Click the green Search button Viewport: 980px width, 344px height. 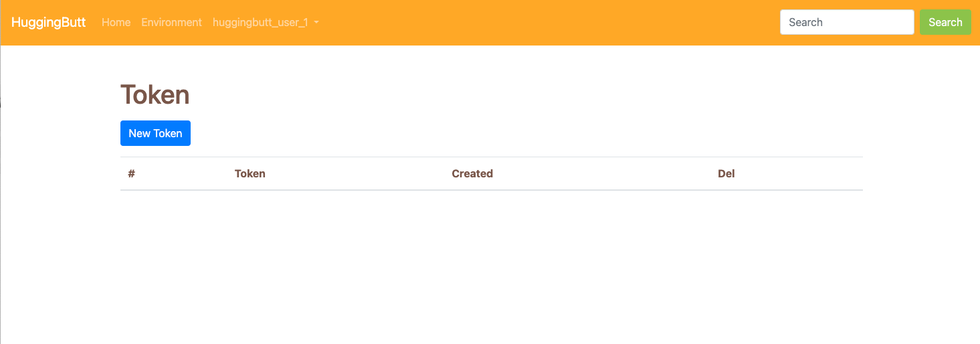(x=945, y=22)
